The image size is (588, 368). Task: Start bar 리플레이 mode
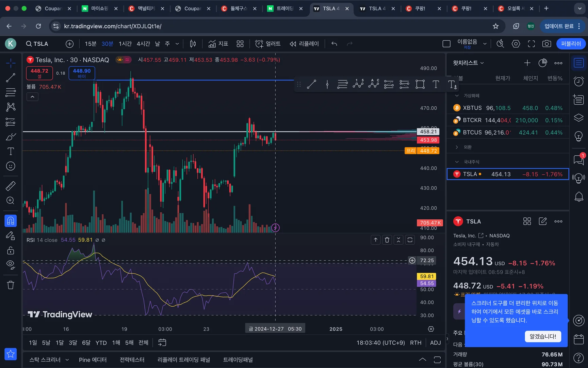(304, 44)
